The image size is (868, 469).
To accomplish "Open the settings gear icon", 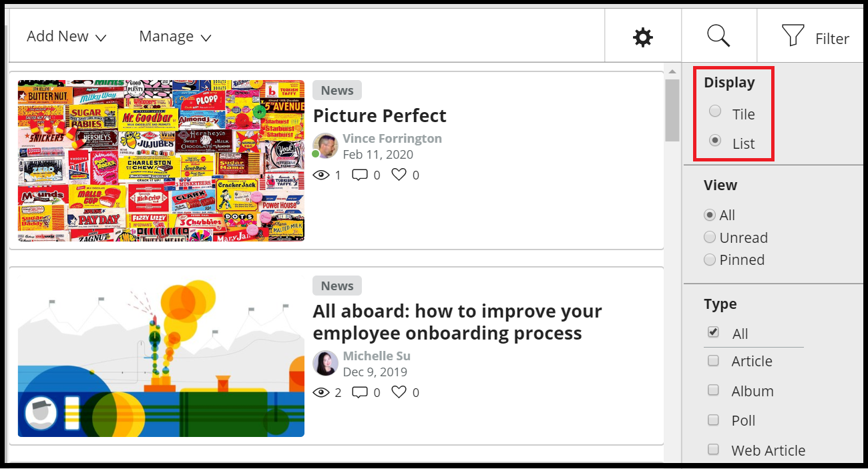I will pos(642,37).
